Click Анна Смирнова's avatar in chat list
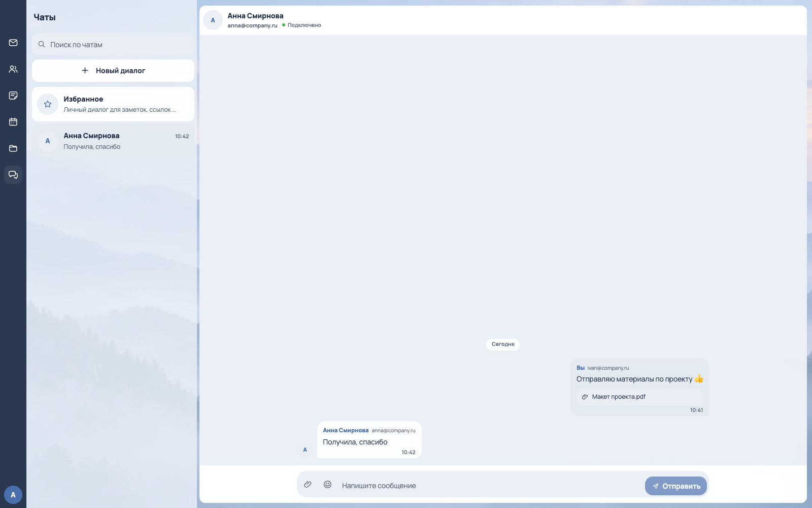 [x=48, y=141]
